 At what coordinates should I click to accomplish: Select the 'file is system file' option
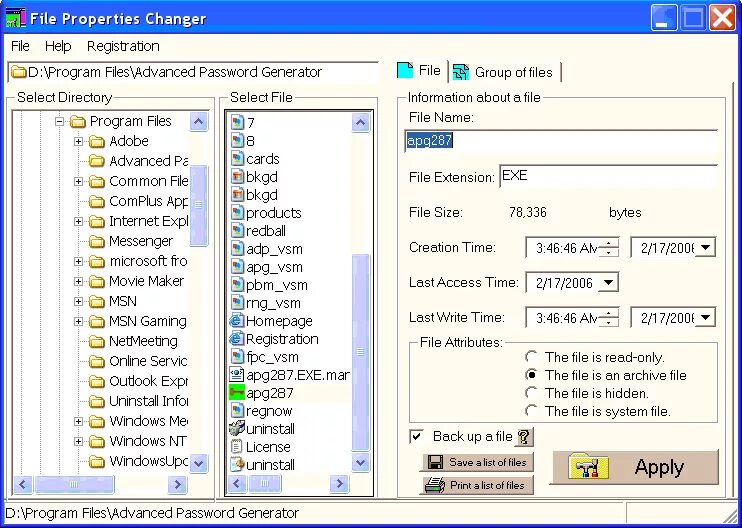point(532,411)
